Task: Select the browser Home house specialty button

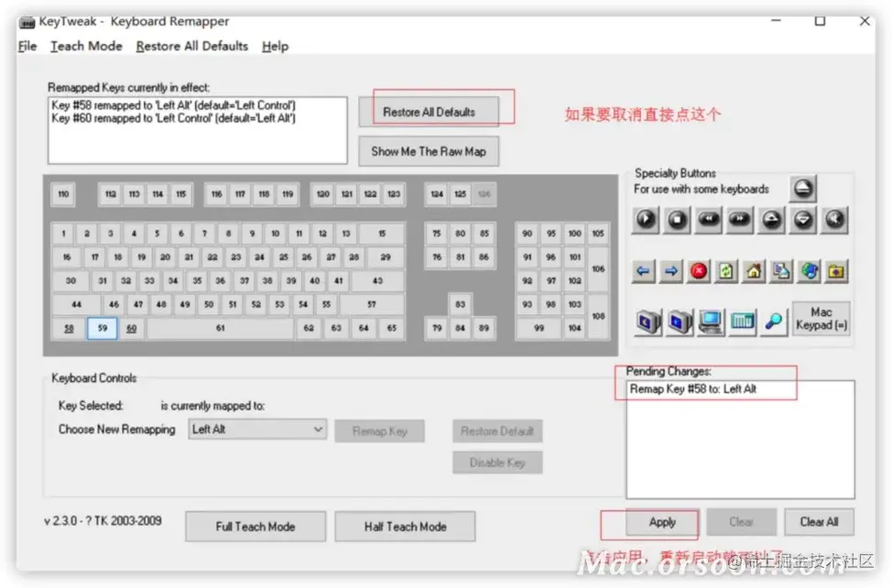Action: (754, 271)
